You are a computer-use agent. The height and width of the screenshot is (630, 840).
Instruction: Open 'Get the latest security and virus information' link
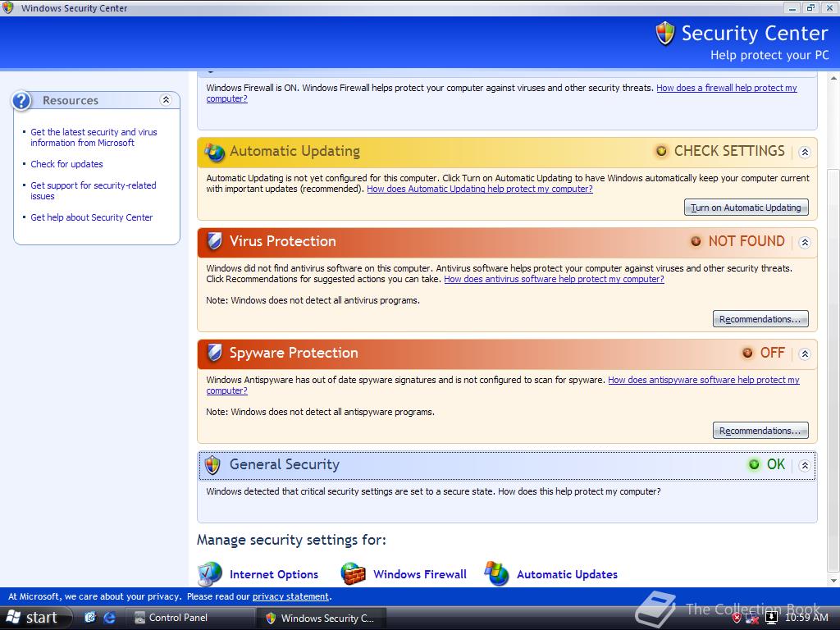pos(94,137)
